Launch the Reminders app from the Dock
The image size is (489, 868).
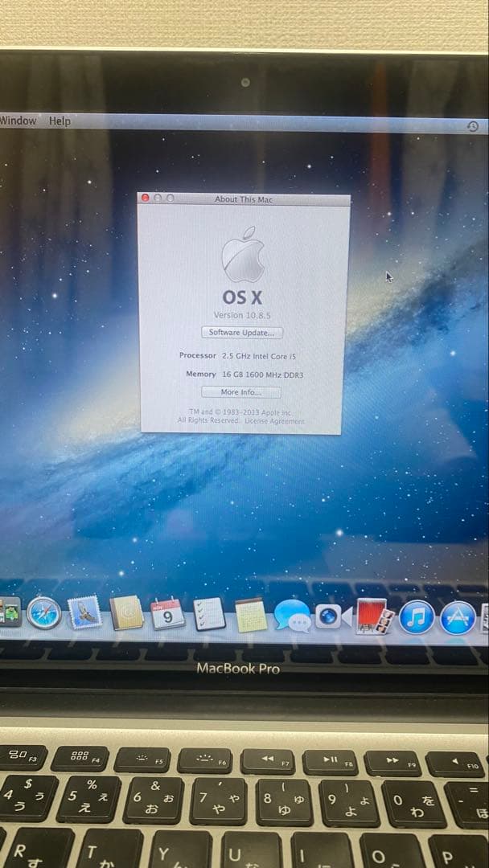pos(210,616)
